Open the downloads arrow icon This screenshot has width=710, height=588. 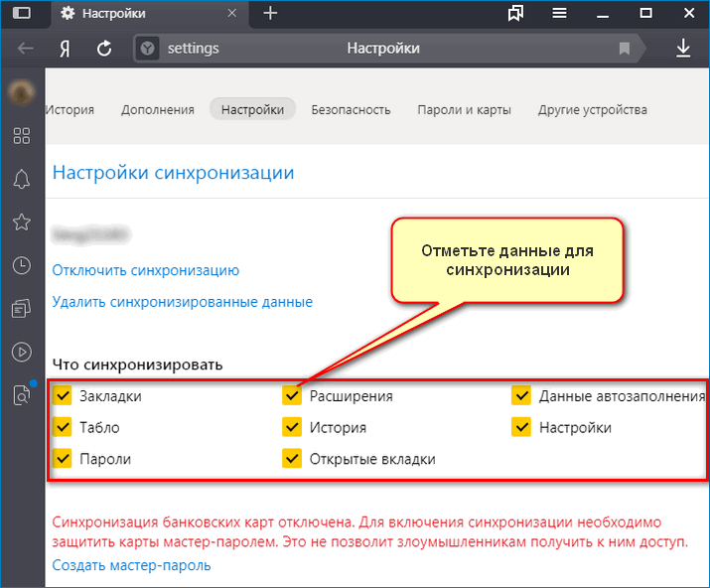tap(683, 48)
